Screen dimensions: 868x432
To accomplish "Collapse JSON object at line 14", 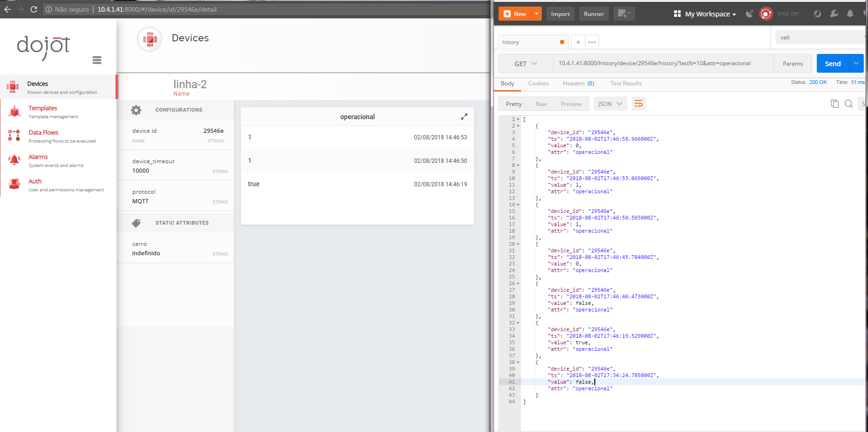I will [x=518, y=205].
